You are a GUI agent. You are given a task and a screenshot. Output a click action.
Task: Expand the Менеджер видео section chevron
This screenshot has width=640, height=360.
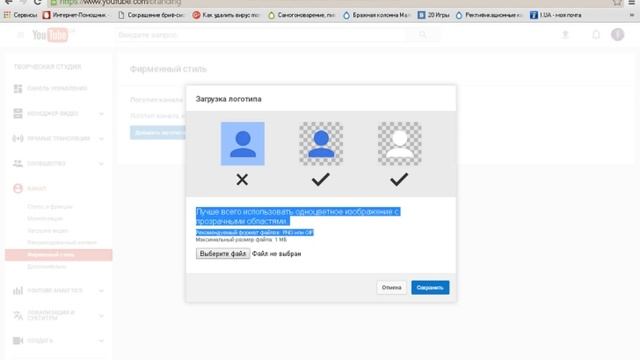pyautogui.click(x=101, y=113)
